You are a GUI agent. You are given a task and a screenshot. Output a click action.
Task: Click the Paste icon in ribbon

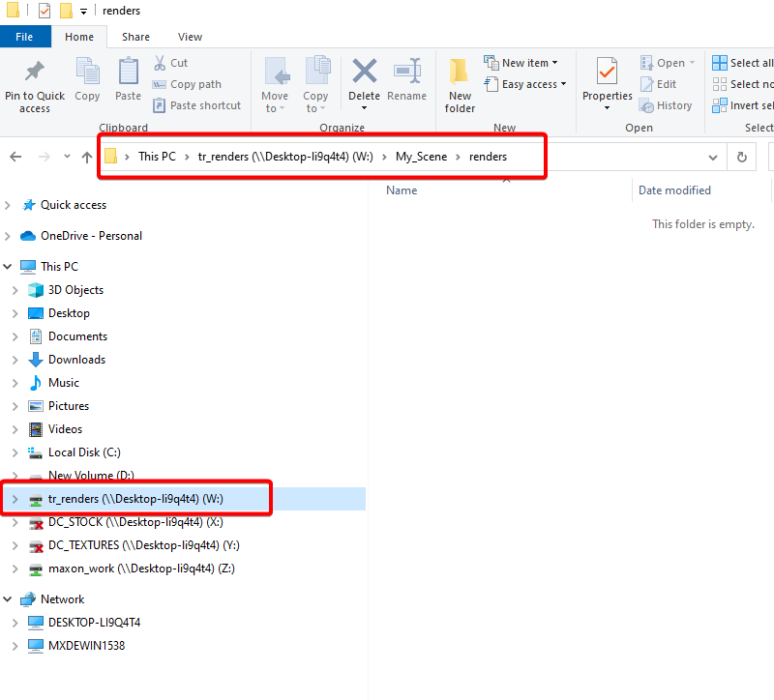click(x=128, y=73)
